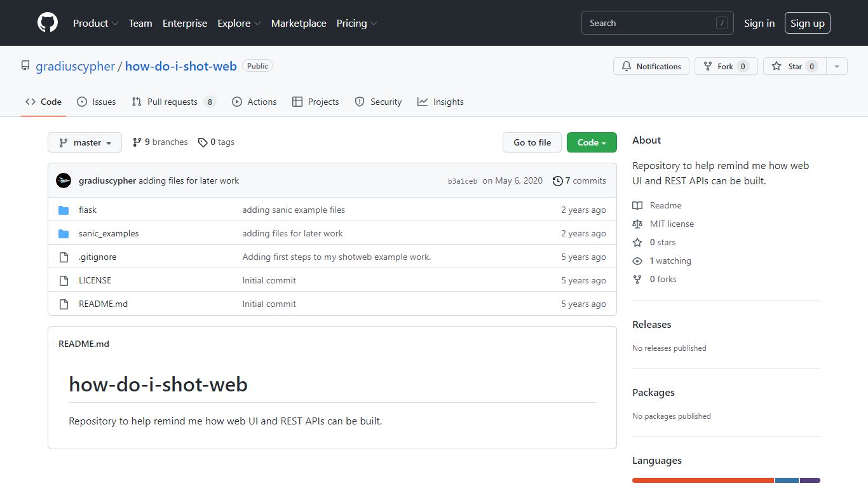The height and width of the screenshot is (488, 868).
Task: Click the flask folder icon
Action: [64, 210]
